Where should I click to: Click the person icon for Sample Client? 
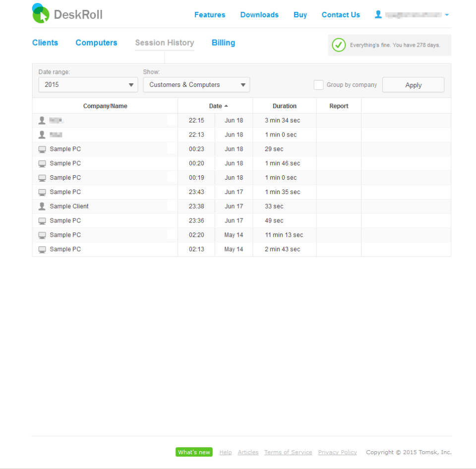pos(42,206)
